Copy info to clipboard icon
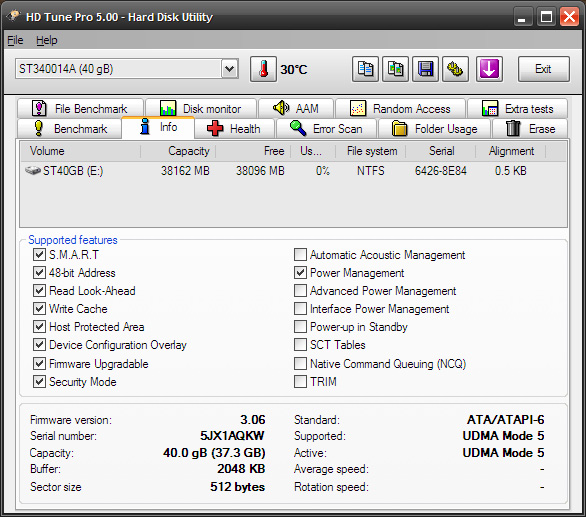The height and width of the screenshot is (517, 586). point(365,69)
